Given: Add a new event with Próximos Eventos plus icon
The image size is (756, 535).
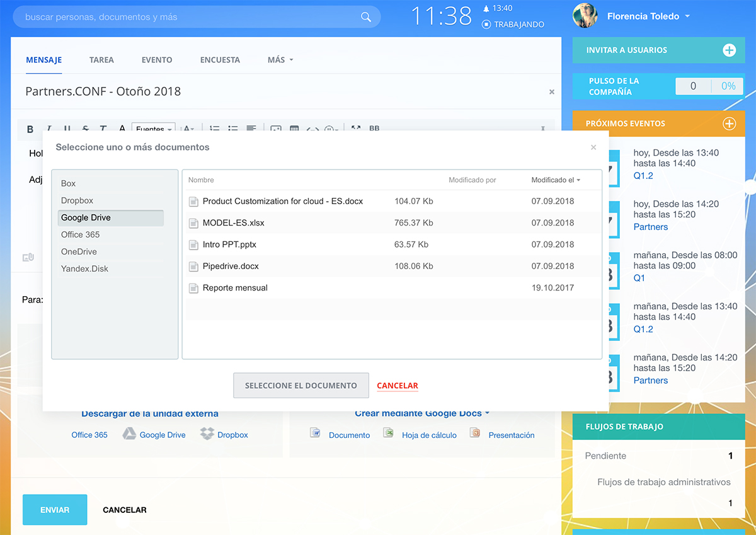Looking at the screenshot, I should pos(729,124).
